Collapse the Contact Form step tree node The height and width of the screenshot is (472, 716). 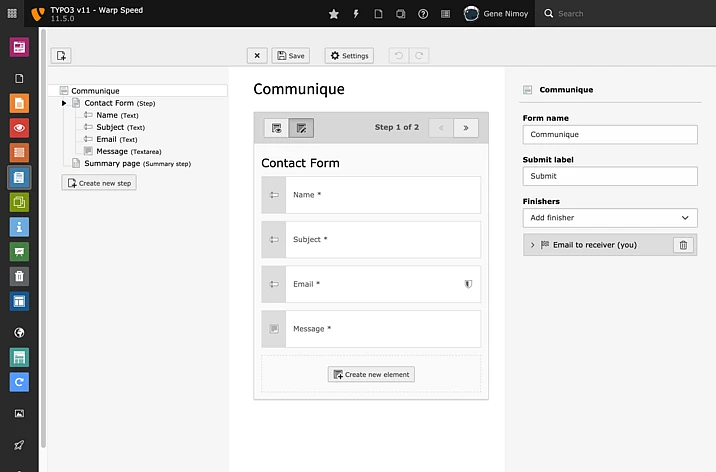pos(64,103)
